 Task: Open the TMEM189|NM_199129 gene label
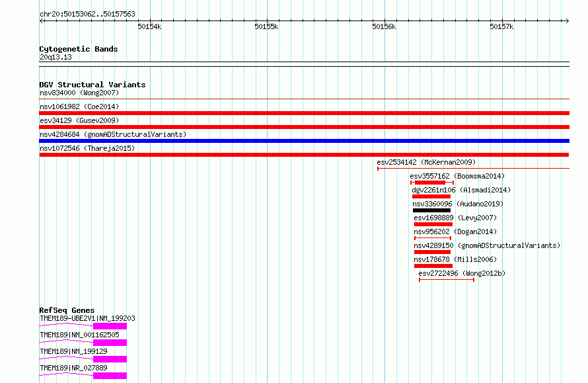73,351
